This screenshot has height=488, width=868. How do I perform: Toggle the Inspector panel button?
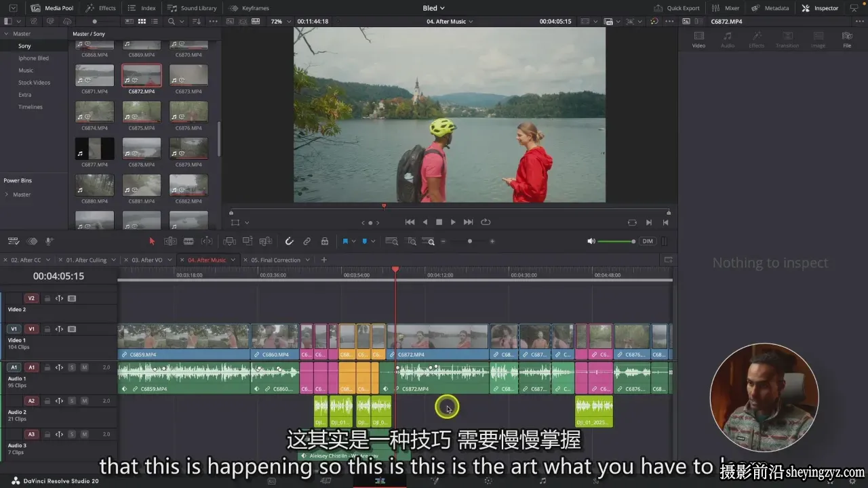click(x=820, y=8)
